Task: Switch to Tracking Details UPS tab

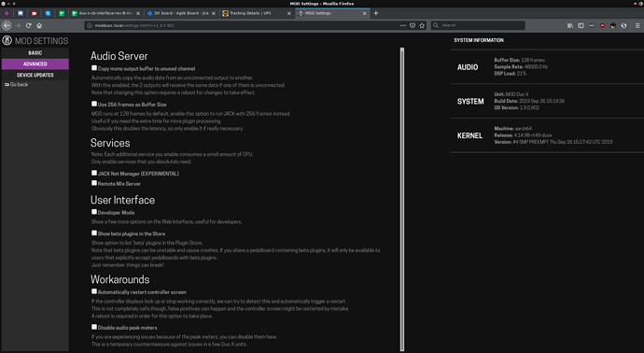Action: 257,13
